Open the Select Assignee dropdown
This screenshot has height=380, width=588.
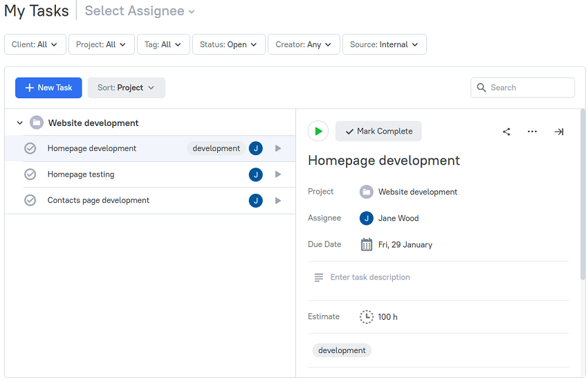click(x=140, y=11)
